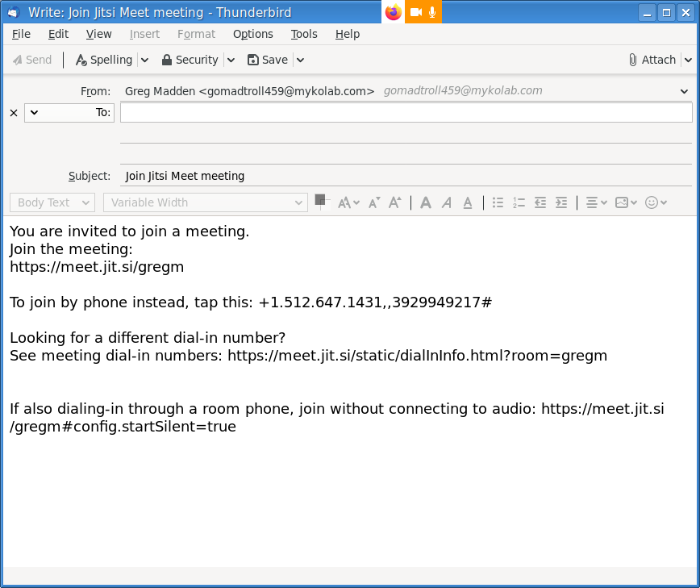Expand the Security options dropdown arrow
Screen dimensions: 700x588
[231, 60]
